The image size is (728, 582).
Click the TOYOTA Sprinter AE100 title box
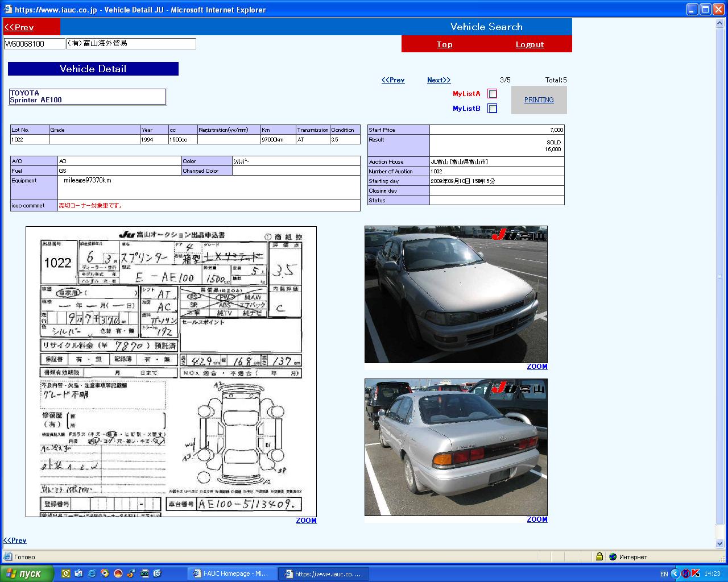click(88, 97)
